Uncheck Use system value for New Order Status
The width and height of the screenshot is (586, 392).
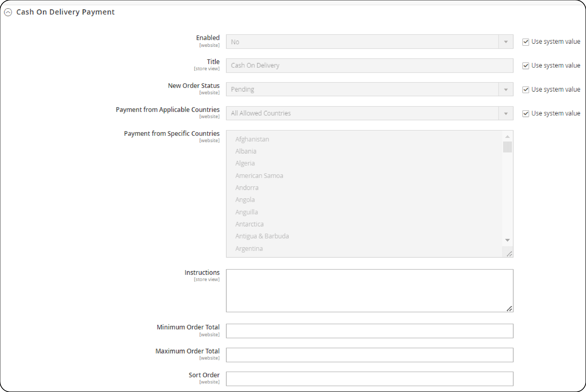pyautogui.click(x=526, y=90)
